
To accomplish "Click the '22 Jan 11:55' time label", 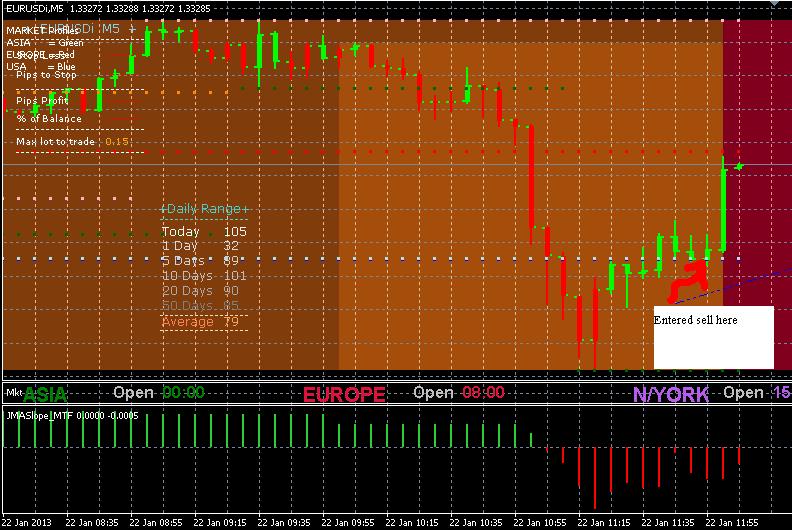I will [732, 522].
